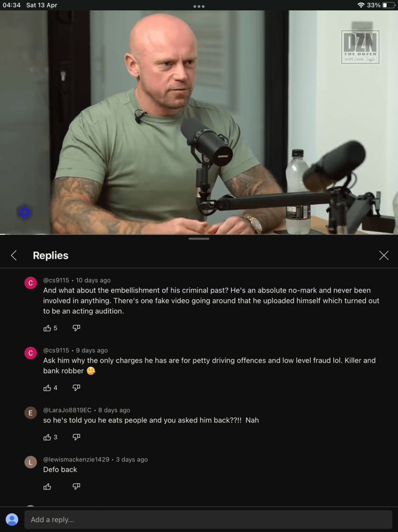Open the @LaraJo8819EC channel link
Screen dimensions: 398x532
tap(67, 410)
